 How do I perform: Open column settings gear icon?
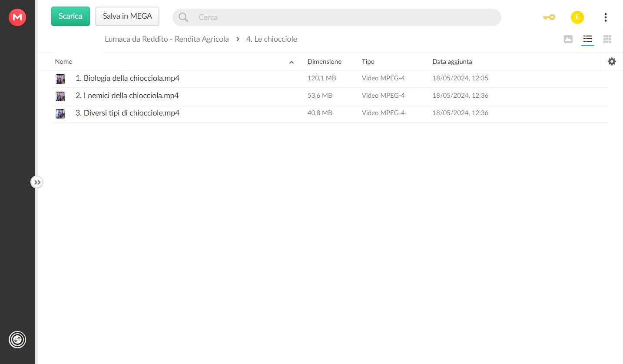pyautogui.click(x=612, y=62)
